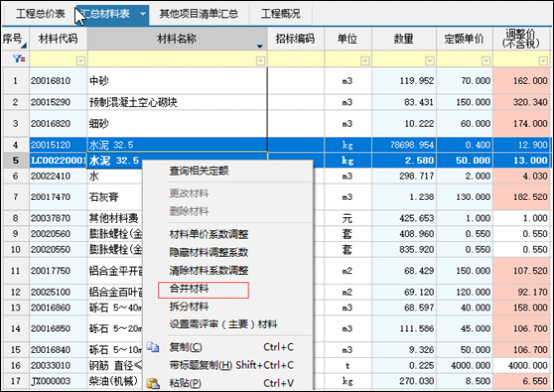
Task: Open the 工程概况 tab
Action: pyautogui.click(x=281, y=14)
